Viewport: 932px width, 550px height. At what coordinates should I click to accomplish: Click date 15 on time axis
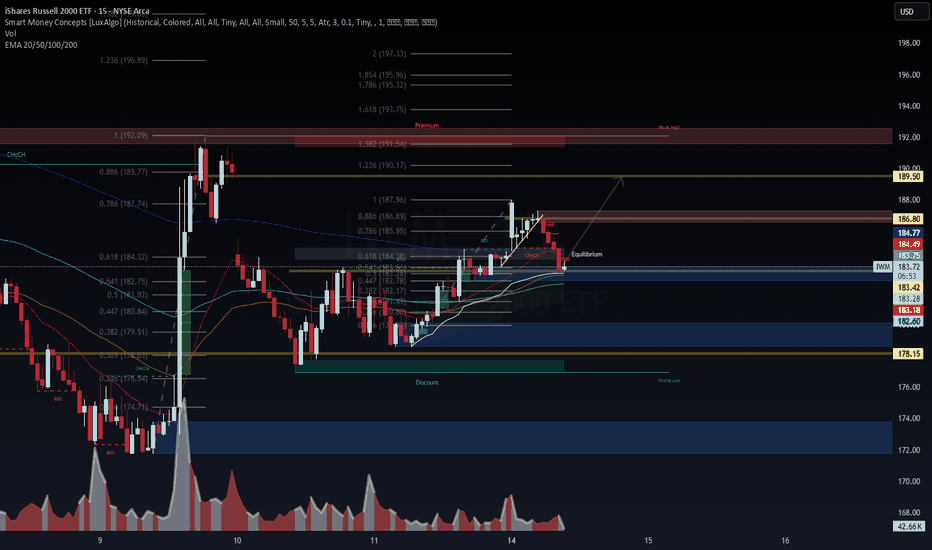click(x=648, y=540)
